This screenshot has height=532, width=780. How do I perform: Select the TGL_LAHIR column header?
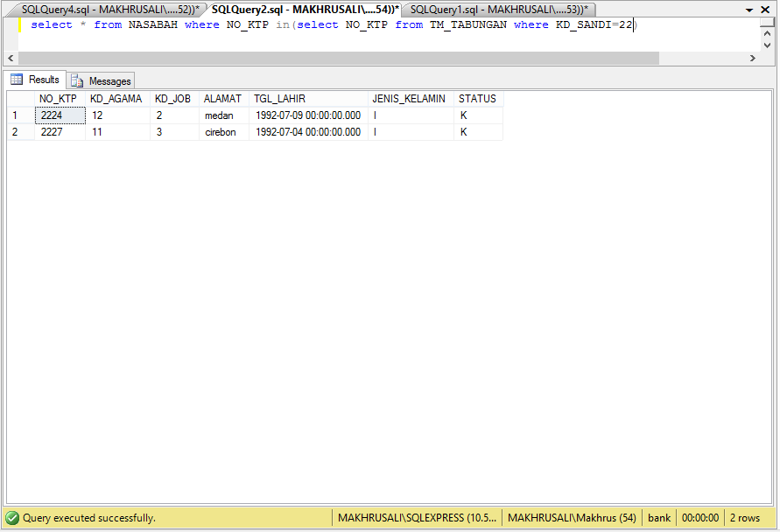click(308, 99)
